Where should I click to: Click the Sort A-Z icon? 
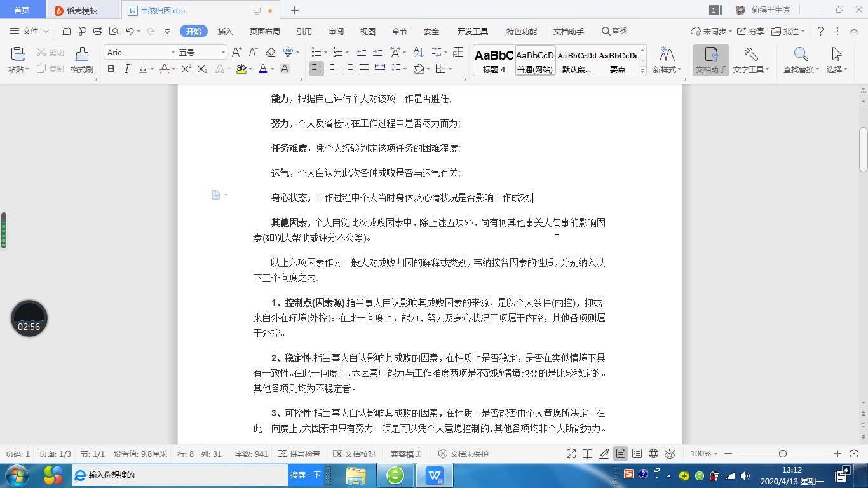[419, 52]
